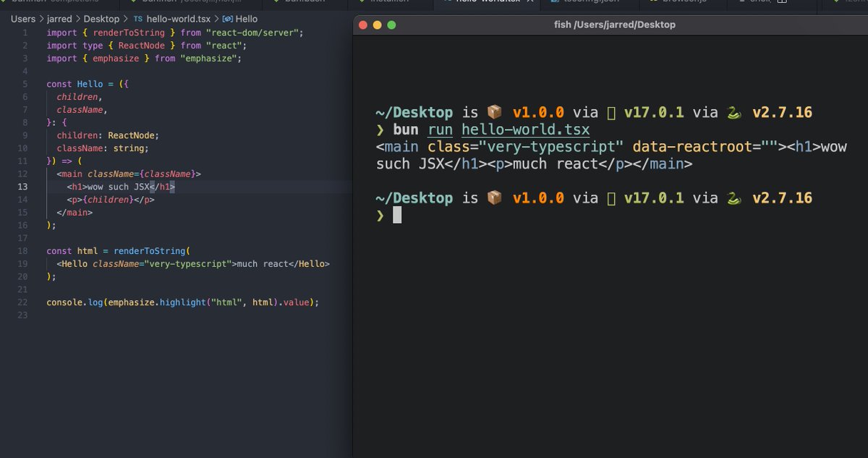Click 'hello-world.tsx' in the bun run command
868x458 pixels.
(x=525, y=130)
